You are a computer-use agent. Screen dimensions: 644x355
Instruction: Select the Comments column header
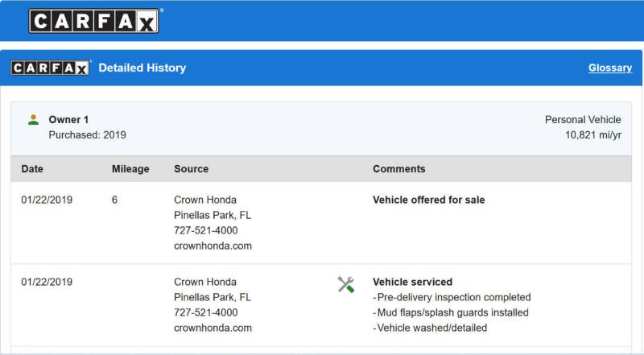[x=398, y=169]
